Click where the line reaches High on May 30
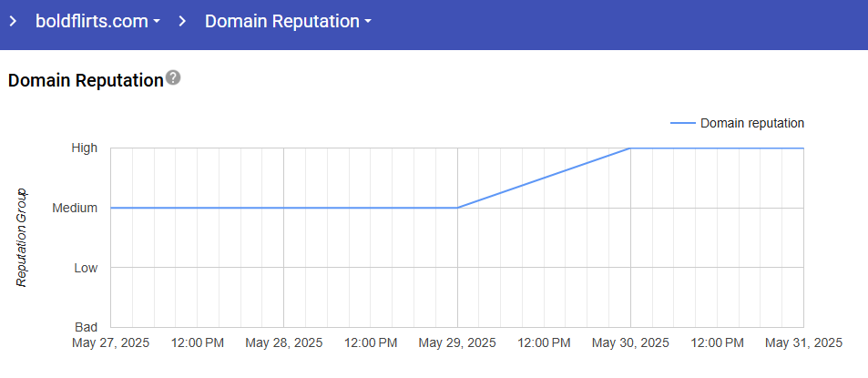Image resolution: width=868 pixels, height=378 pixels. tap(630, 148)
